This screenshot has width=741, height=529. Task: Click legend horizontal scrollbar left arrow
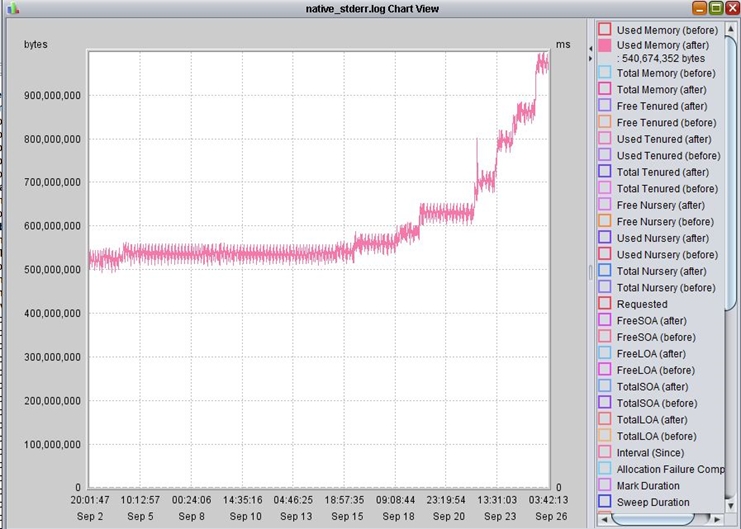point(603,519)
